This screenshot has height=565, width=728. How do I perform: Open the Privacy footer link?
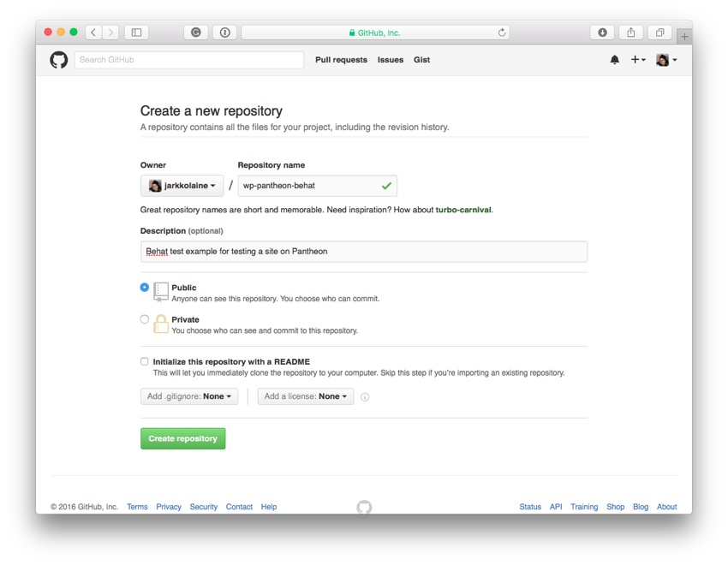(169, 507)
